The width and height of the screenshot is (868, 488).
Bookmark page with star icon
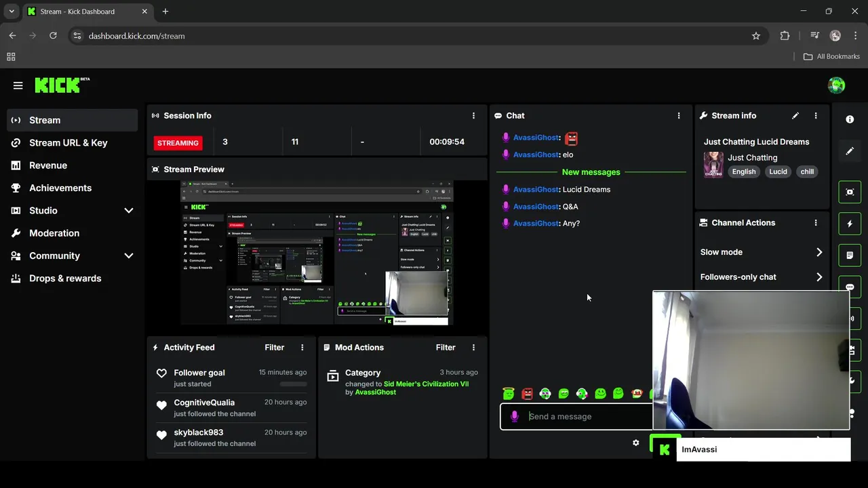(756, 36)
